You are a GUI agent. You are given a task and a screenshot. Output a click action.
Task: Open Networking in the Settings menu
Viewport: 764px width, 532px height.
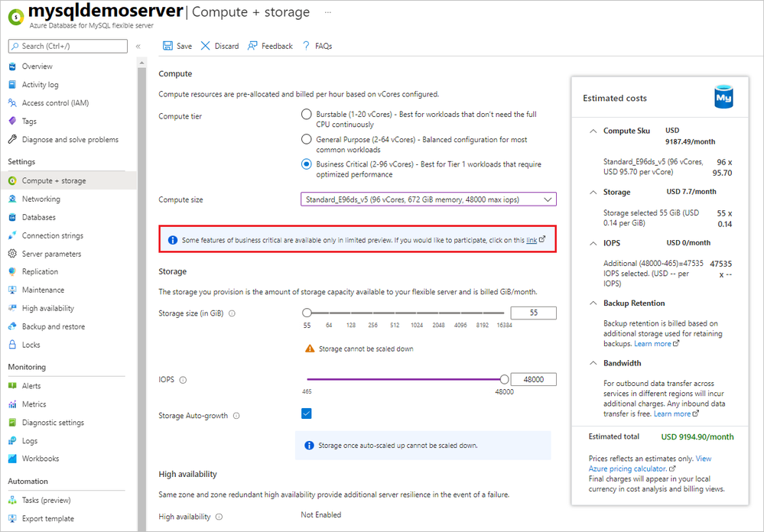click(x=41, y=199)
